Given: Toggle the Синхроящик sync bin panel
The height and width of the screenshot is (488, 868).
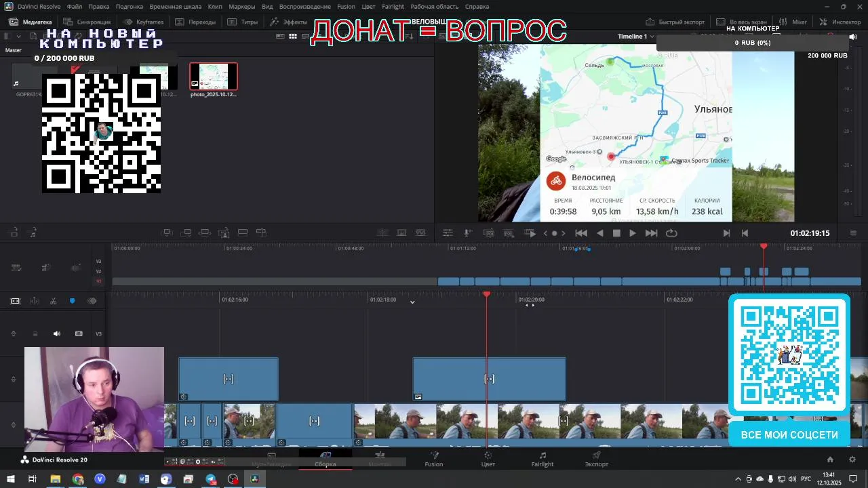Looking at the screenshot, I should pos(87,22).
